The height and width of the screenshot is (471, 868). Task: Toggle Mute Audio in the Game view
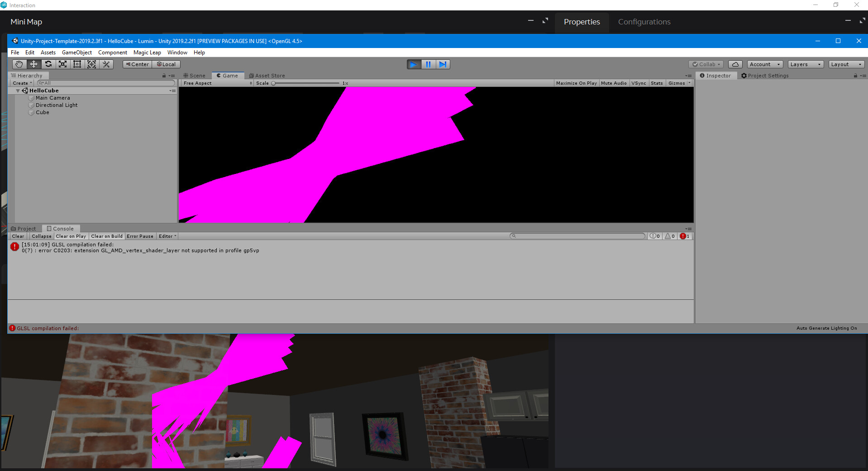[x=614, y=83]
